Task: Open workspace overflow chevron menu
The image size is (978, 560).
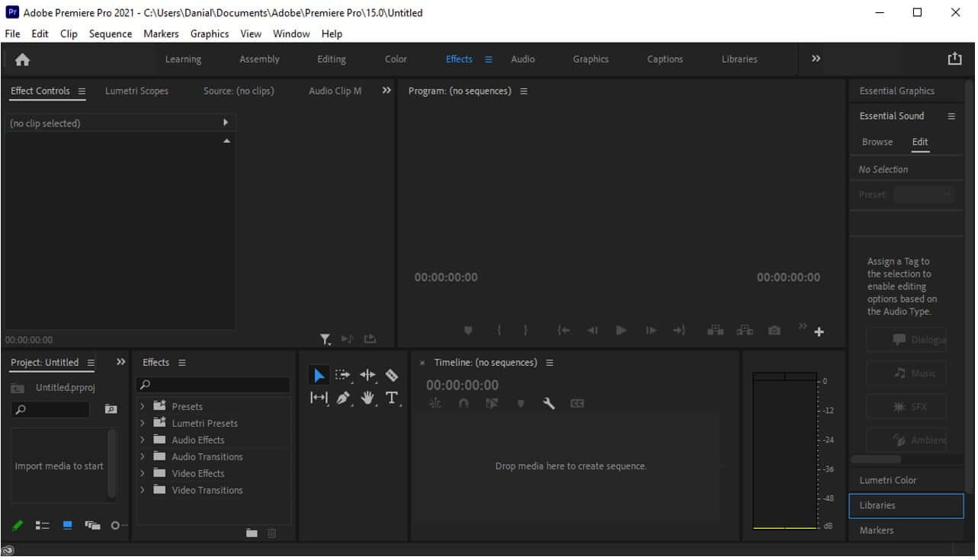Action: tap(816, 59)
